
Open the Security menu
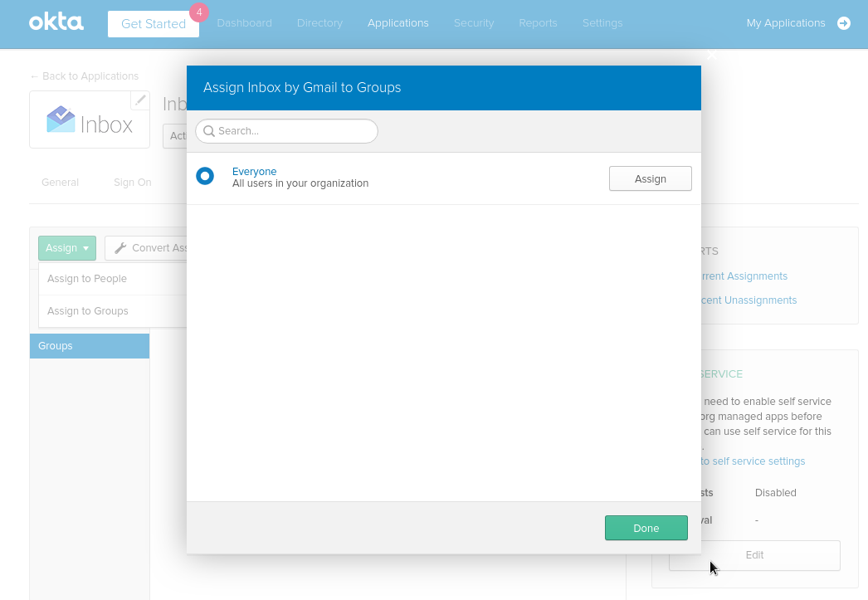tap(474, 23)
